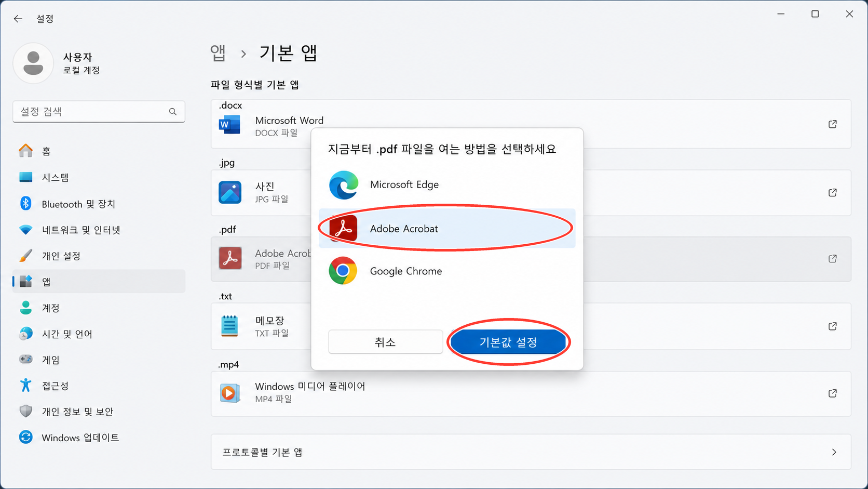
Task: Open Windows 업데이트 in sidebar
Action: pos(99,438)
